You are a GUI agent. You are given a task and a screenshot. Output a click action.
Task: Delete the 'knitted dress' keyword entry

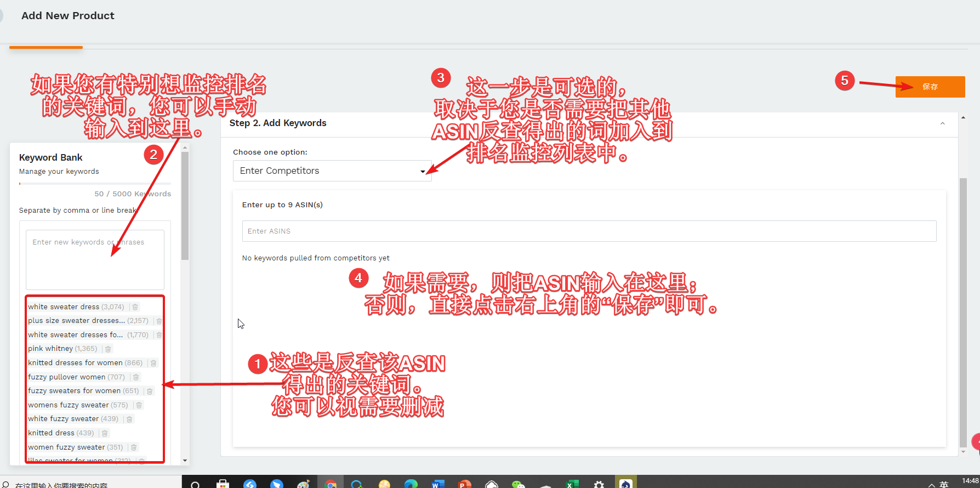[105, 433]
